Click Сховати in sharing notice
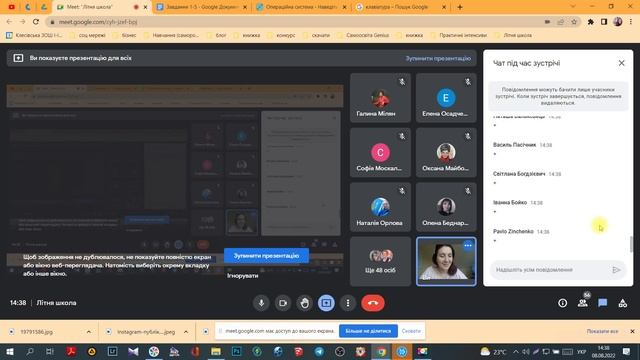The height and width of the screenshot is (360, 640). pos(411,331)
